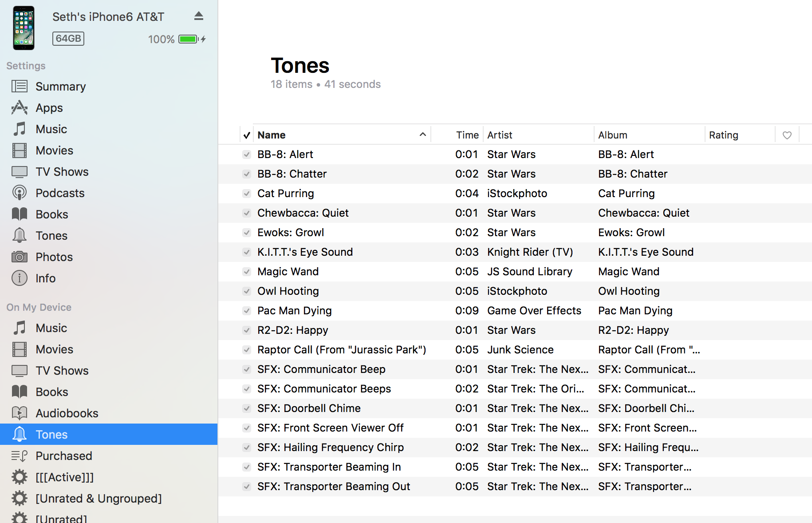Click the Movies film icon under On My Device

(x=20, y=349)
